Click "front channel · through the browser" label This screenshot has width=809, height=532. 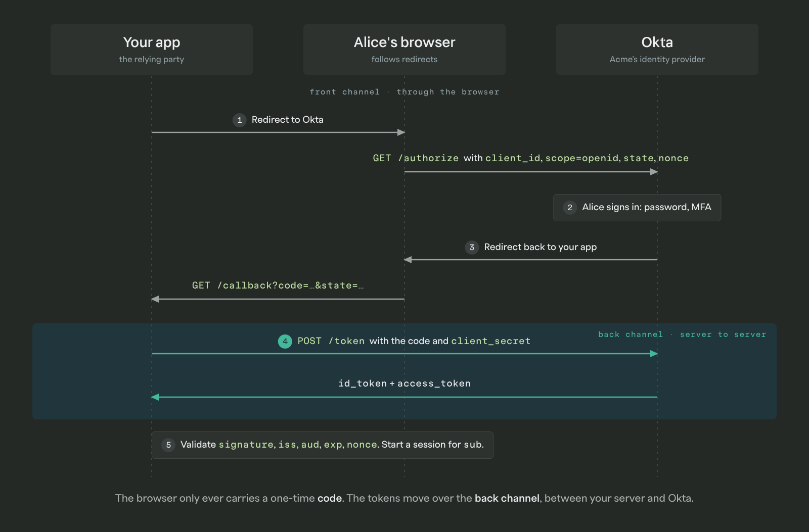[404, 92]
